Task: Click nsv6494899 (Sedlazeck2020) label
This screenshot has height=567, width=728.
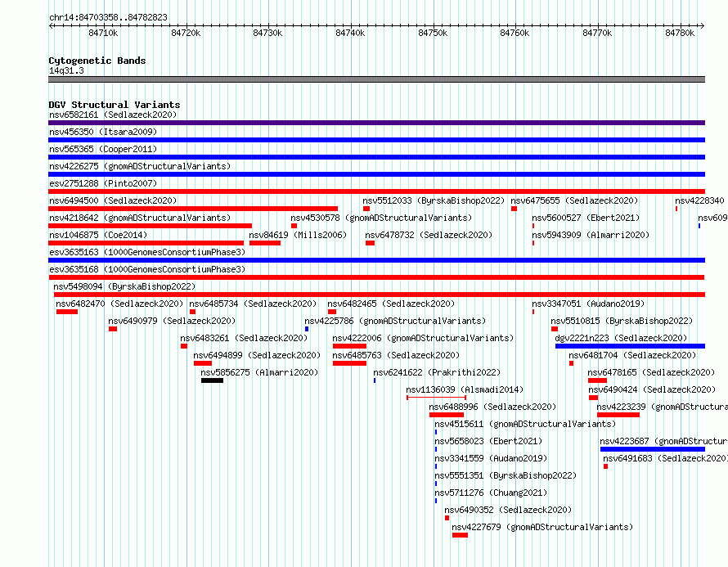Action: (257, 355)
